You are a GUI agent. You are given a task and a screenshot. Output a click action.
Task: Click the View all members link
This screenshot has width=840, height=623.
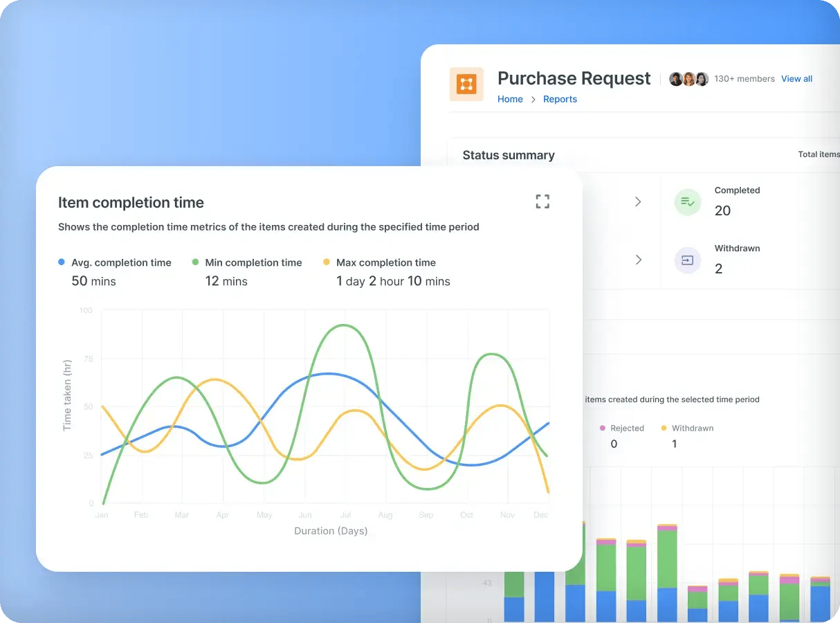796,78
